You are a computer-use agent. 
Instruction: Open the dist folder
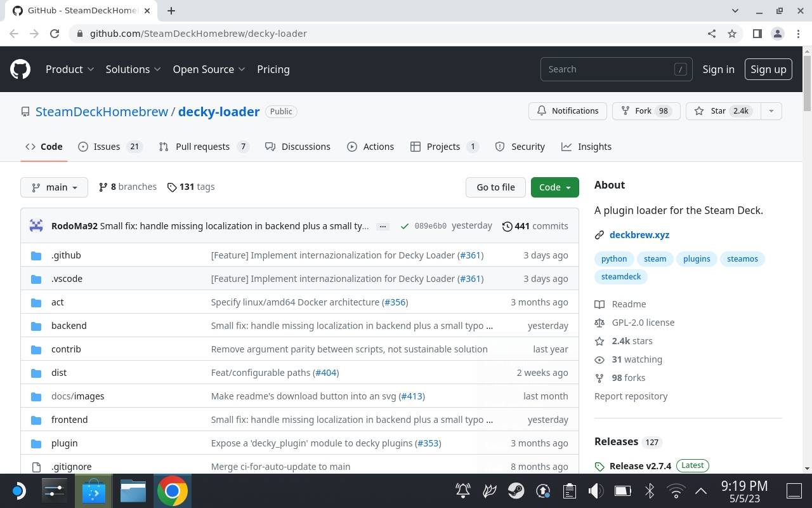pyautogui.click(x=59, y=373)
